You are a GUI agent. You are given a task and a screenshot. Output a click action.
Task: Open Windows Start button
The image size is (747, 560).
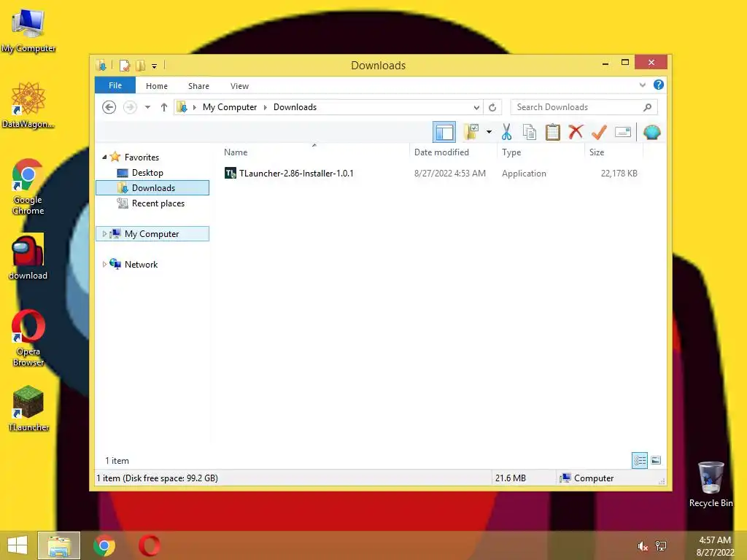[x=18, y=545]
